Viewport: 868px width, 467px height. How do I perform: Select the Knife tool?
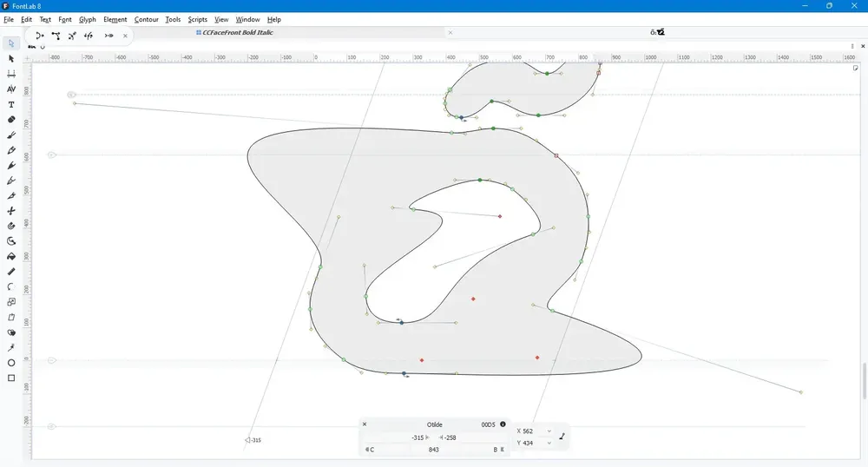point(11,211)
